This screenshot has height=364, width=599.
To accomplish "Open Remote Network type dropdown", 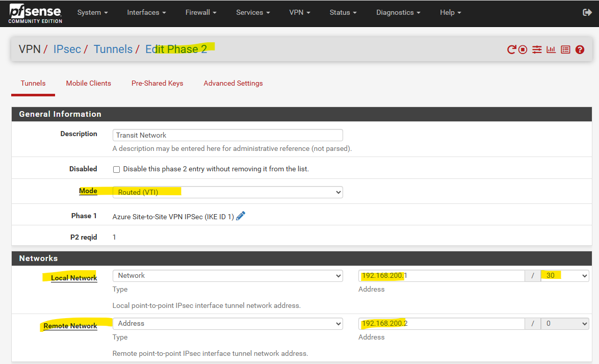I will pyautogui.click(x=228, y=324).
